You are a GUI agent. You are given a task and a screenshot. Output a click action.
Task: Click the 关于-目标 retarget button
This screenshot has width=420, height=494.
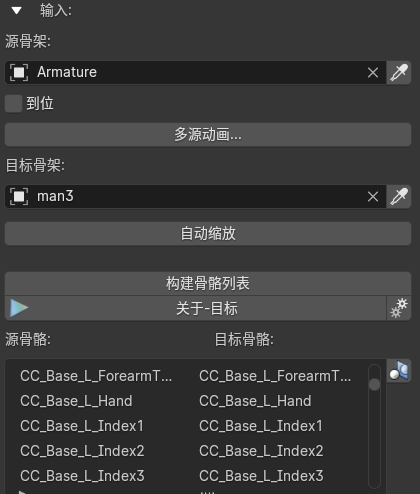click(x=207, y=308)
